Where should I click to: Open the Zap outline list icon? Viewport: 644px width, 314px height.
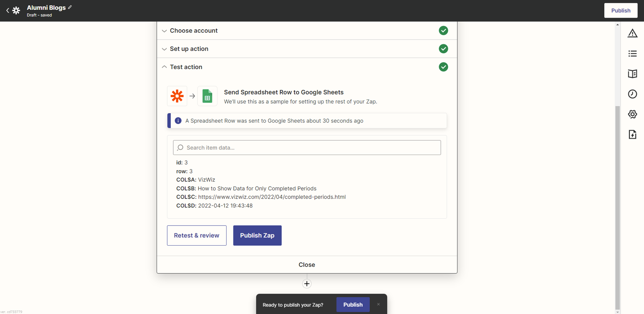click(x=632, y=54)
